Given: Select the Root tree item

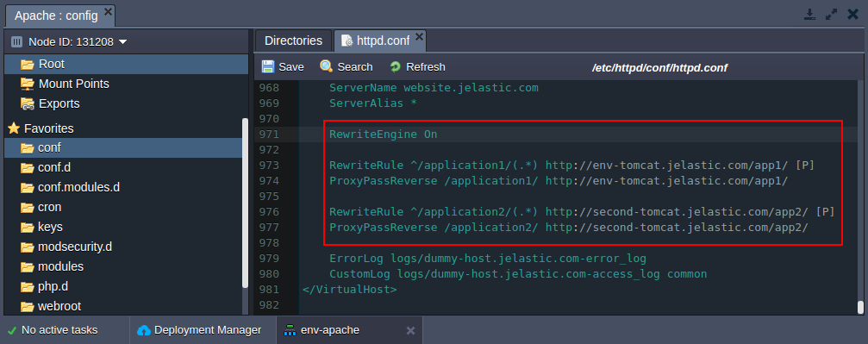Looking at the screenshot, I should (x=126, y=65).
